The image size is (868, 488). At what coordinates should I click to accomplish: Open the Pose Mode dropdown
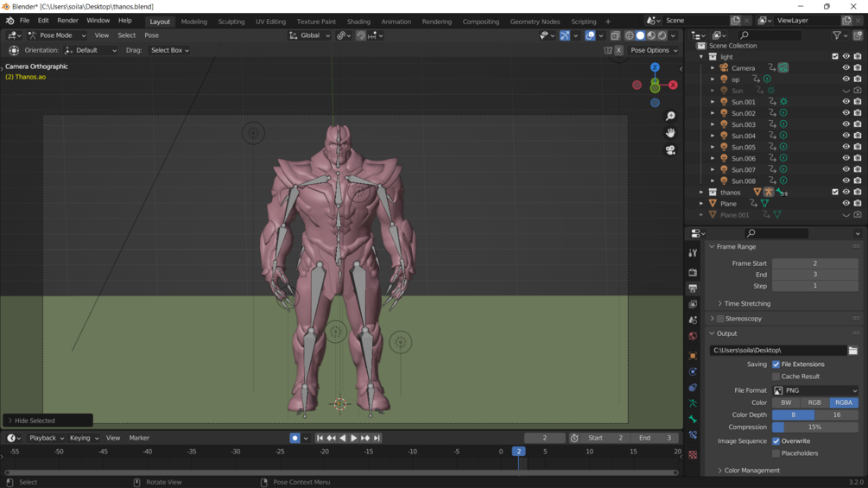pyautogui.click(x=57, y=35)
